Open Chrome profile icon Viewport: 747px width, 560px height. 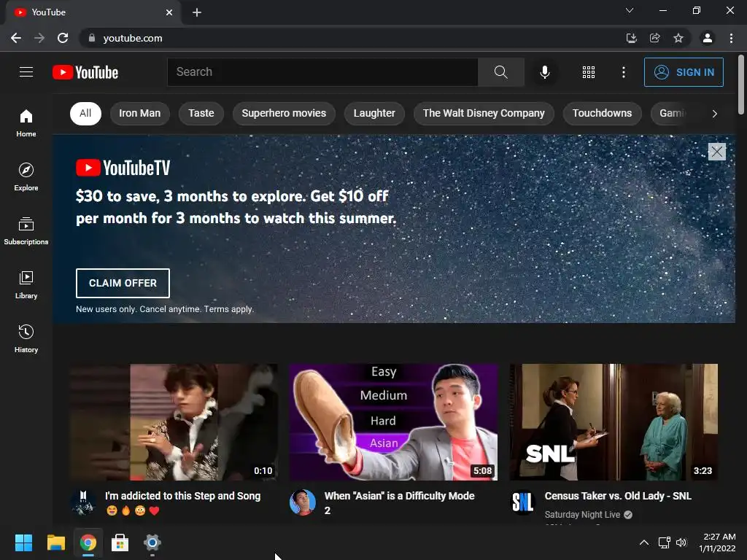[x=708, y=38]
